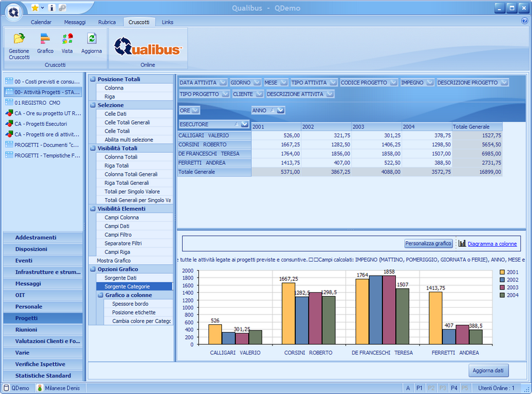Click the 2001 orange legend swatch
Screen dimensions: 532x394
pos(502,272)
